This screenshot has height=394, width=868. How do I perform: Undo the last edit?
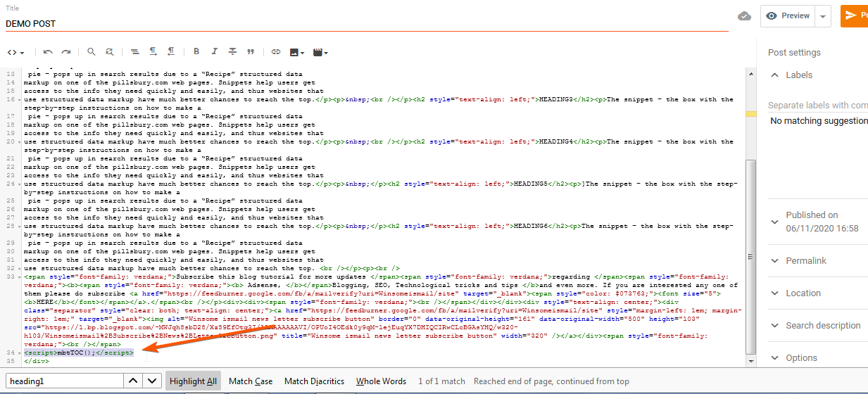48,52
